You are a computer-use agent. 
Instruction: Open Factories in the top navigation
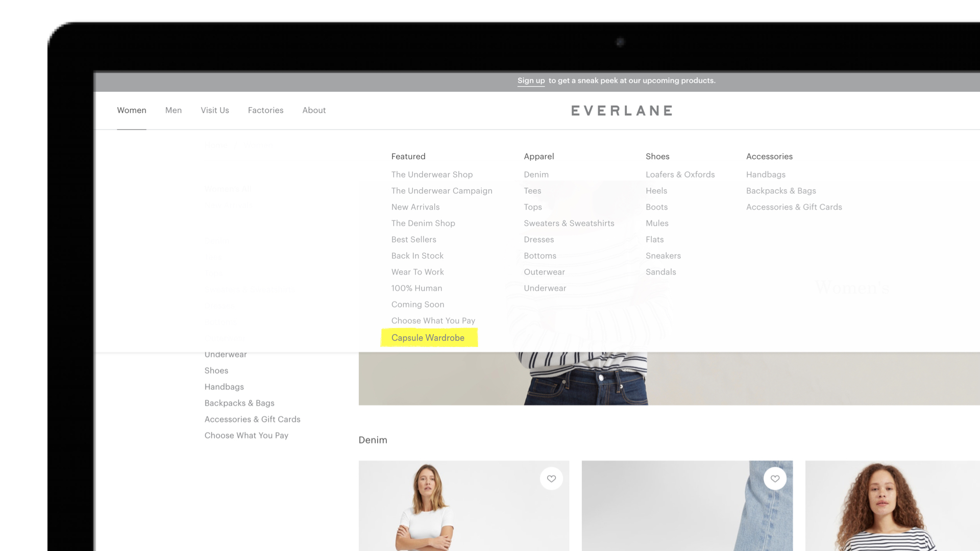(265, 110)
